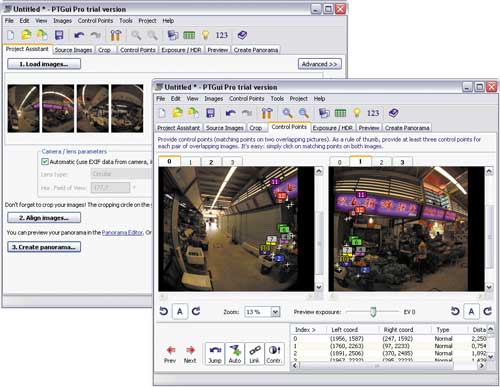
Task: Open Control Points menu in back window
Action: click(x=95, y=21)
